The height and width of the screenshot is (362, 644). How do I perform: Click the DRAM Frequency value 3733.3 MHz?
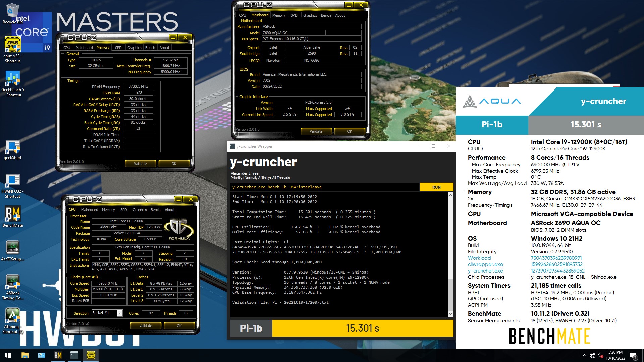pyautogui.click(x=138, y=86)
